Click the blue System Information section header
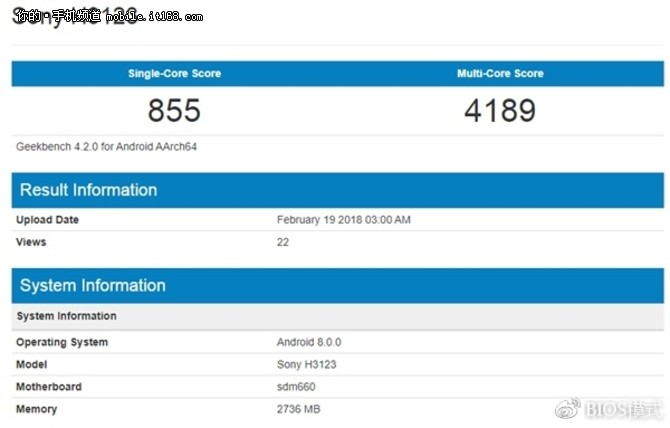The height and width of the screenshot is (428, 670). click(338, 286)
